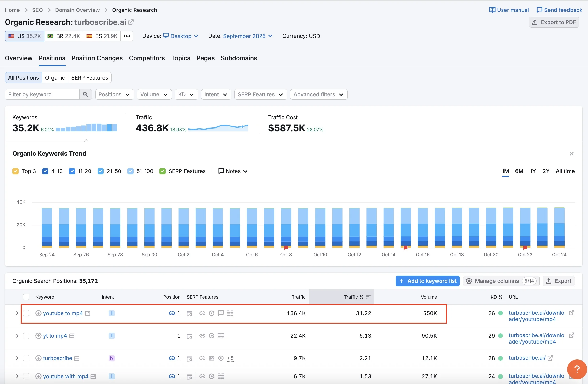Tick the checkbox for 'turboscribe' row
The width and height of the screenshot is (588, 384).
(26, 358)
